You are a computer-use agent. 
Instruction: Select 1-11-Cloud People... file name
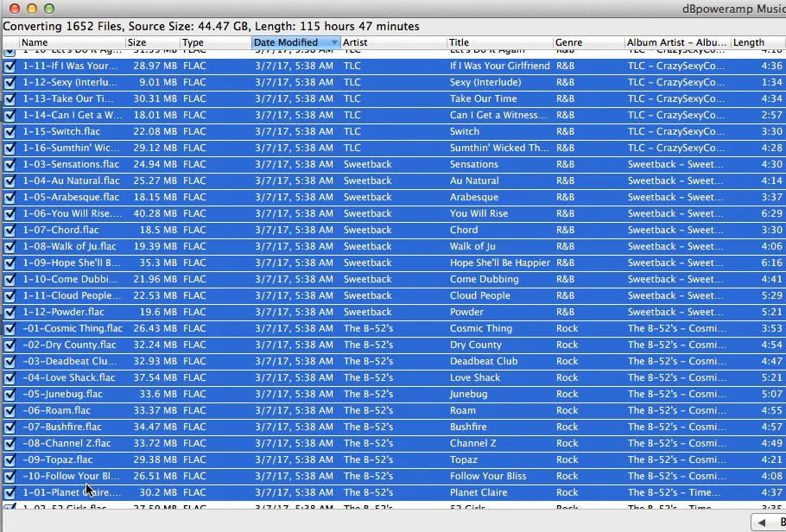72,296
